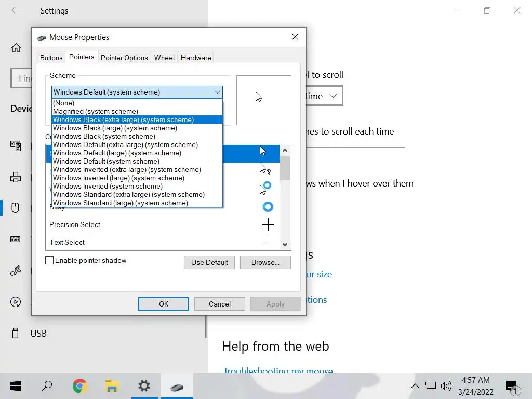The image size is (532, 399).
Task: Open the taskbar clock showing 4:57 AM
Action: pyautogui.click(x=476, y=386)
